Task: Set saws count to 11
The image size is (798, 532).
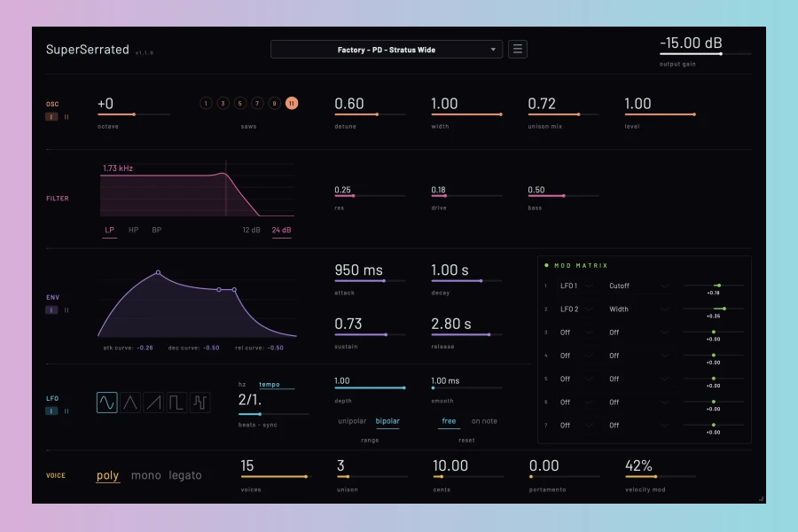Action: point(292,104)
